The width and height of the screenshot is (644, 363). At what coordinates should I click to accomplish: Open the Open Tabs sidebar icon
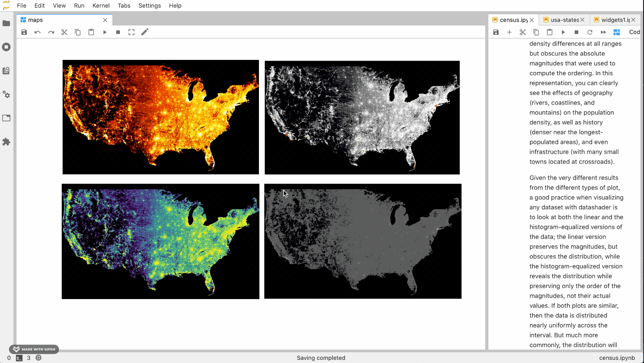6,118
